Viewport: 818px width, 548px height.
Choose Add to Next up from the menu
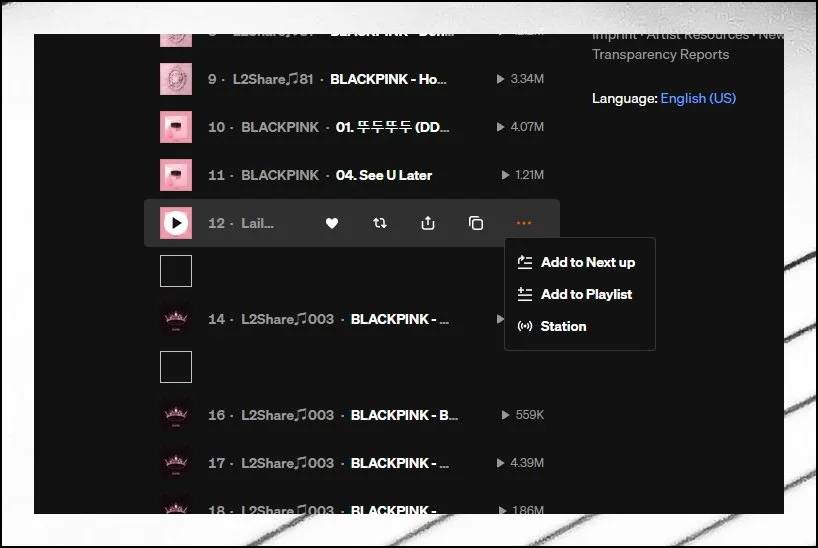click(587, 262)
